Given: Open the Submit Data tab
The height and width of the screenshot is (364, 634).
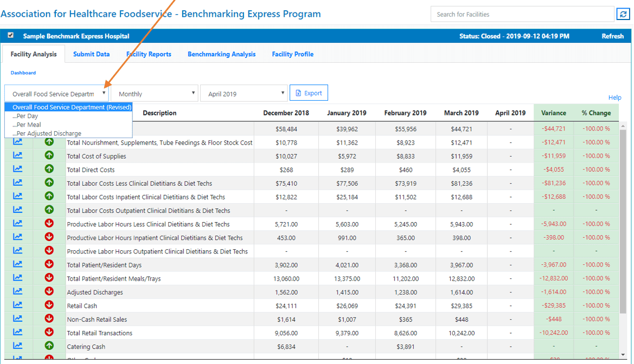Looking at the screenshot, I should pos(91,54).
